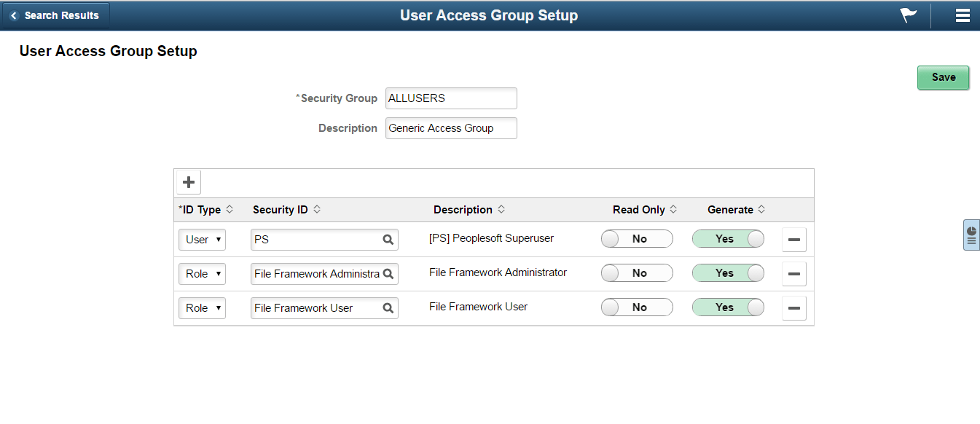This screenshot has height=424, width=980.
Task: Open the NavBar hamburger menu
Action: pos(963,15)
